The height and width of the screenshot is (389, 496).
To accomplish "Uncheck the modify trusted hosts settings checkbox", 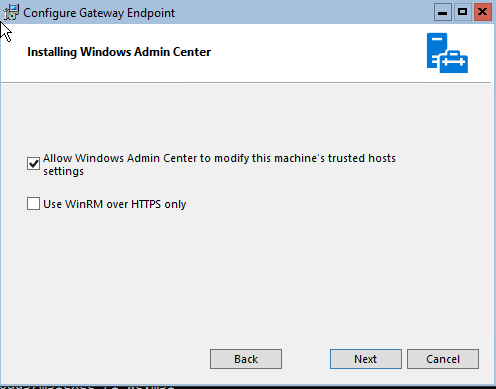I will click(33, 164).
